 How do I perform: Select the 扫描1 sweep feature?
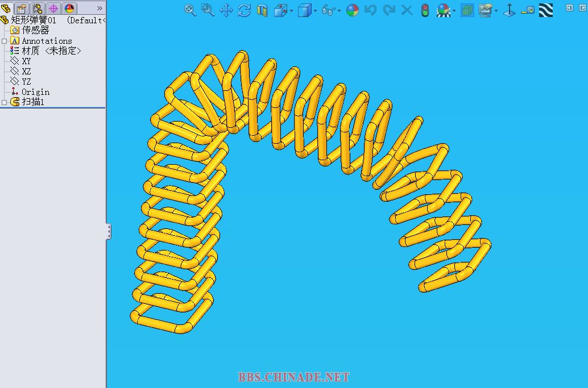point(33,102)
